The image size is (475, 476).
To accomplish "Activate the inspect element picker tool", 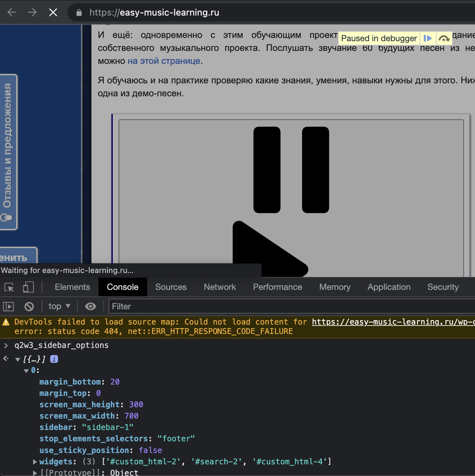I will [x=9, y=287].
